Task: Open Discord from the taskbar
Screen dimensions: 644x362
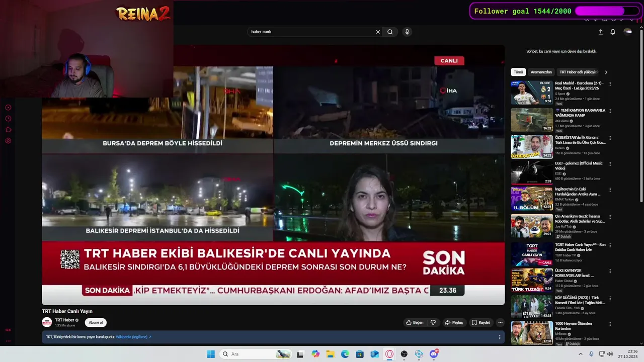Action: click(434, 354)
